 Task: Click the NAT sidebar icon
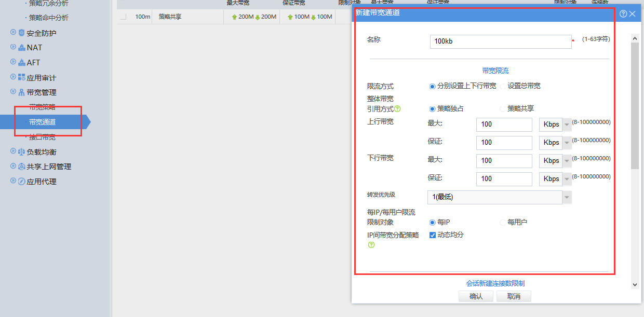pos(21,48)
